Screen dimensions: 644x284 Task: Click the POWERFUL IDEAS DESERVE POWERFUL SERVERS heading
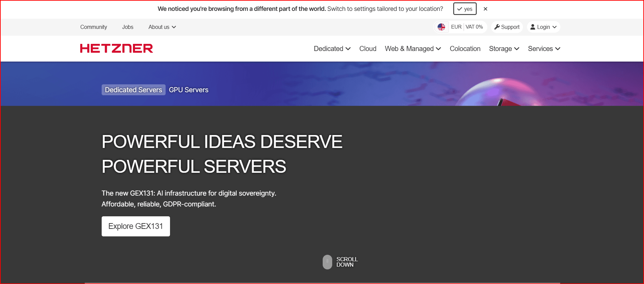point(222,154)
